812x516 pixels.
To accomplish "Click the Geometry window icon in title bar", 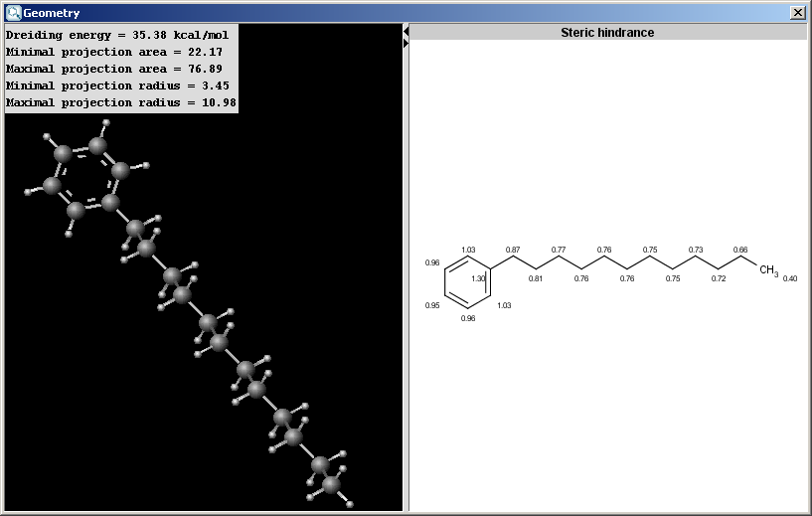I will [x=13, y=12].
